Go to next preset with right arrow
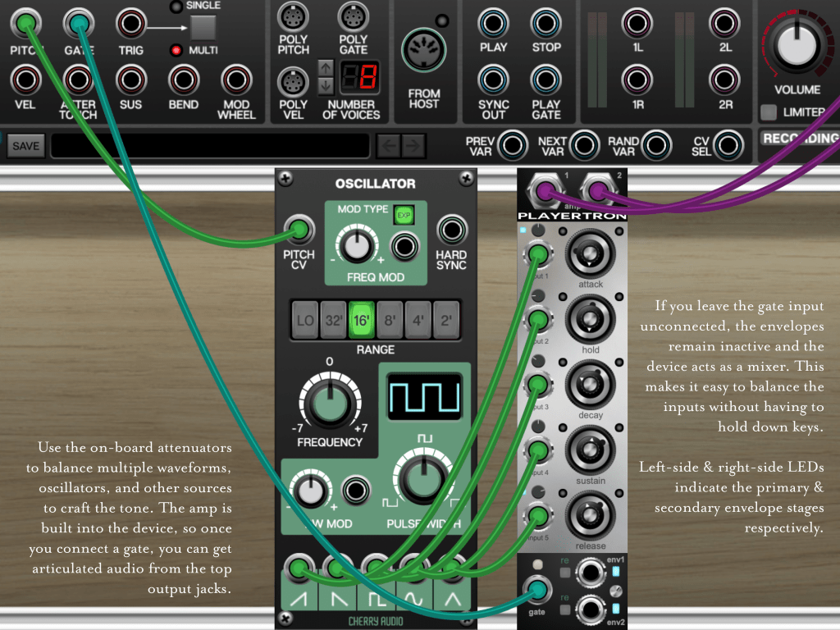Screen dimensions: 840x630 click(x=413, y=146)
